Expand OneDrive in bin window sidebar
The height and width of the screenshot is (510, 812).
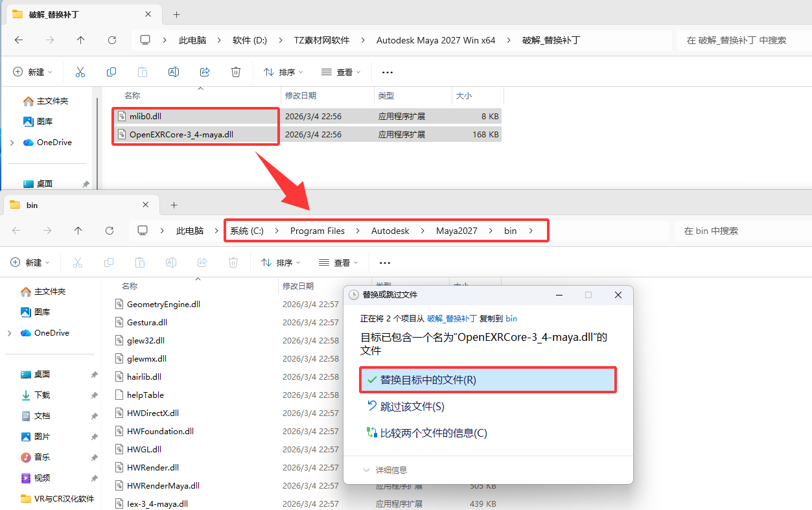[8, 333]
